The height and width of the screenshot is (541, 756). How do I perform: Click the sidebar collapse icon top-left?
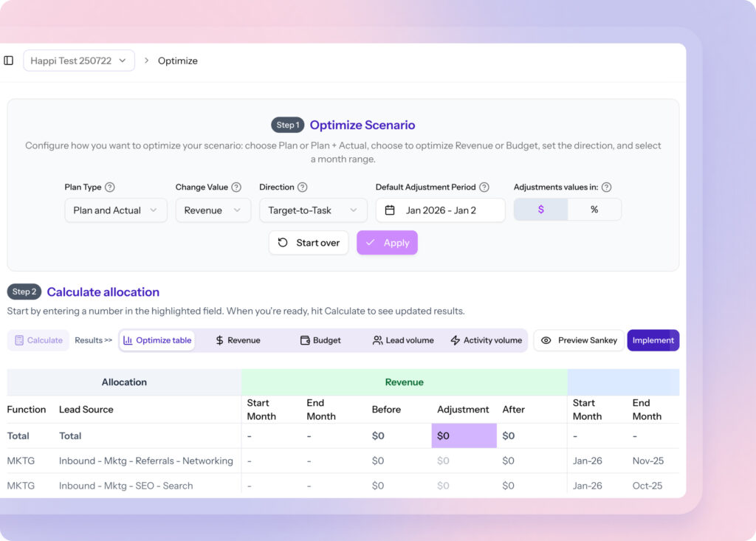(8, 61)
